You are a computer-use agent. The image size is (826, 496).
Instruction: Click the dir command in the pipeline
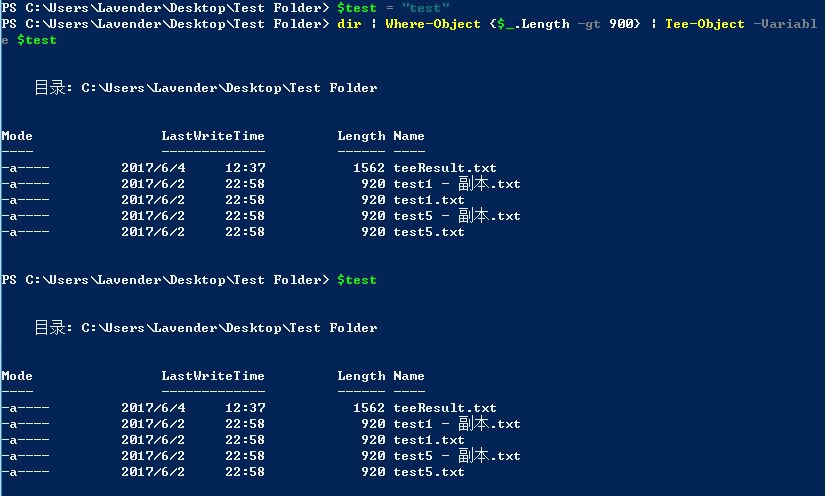[x=349, y=24]
